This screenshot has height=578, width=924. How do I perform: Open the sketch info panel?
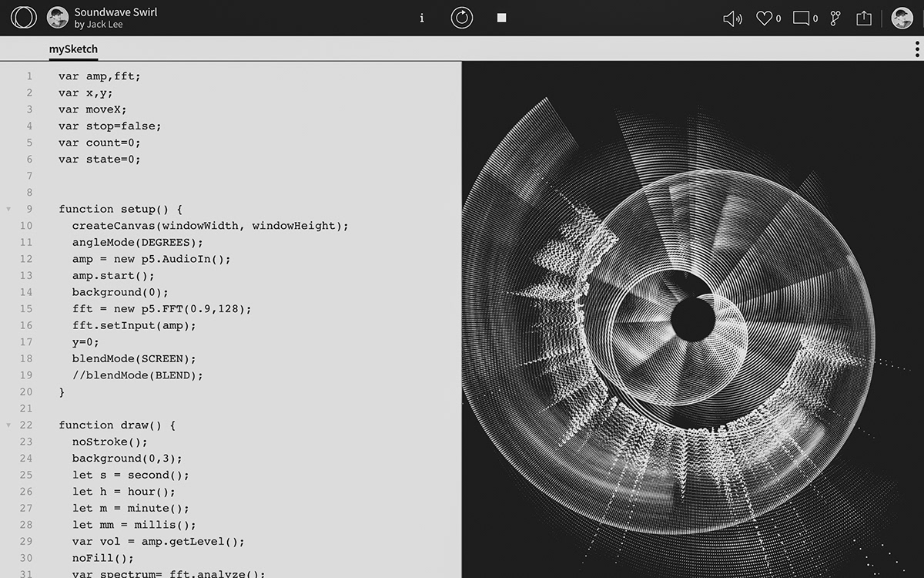(421, 18)
